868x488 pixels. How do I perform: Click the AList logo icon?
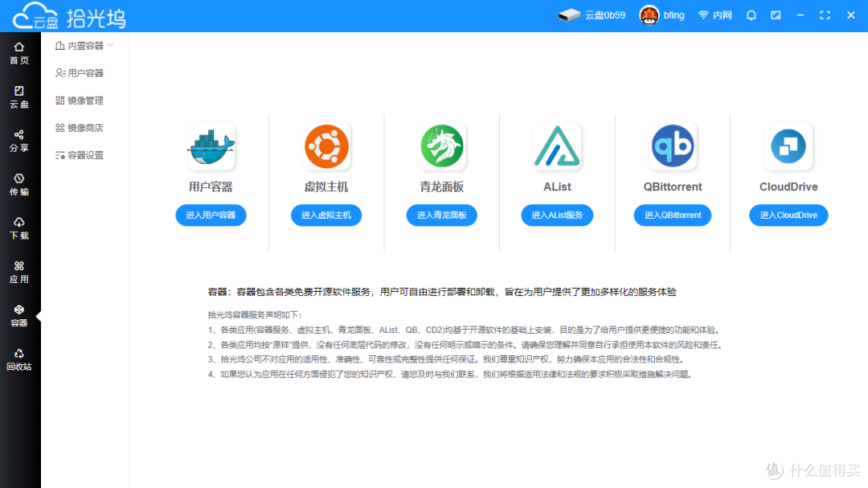tap(557, 146)
